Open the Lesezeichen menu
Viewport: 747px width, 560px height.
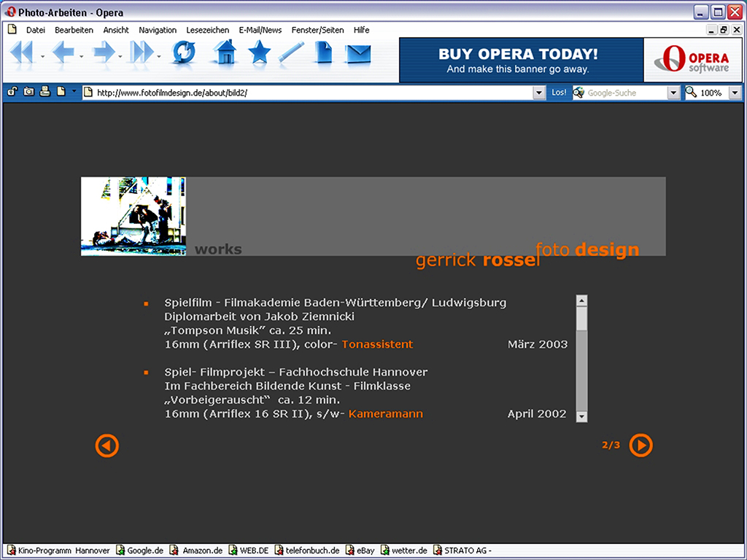(208, 30)
